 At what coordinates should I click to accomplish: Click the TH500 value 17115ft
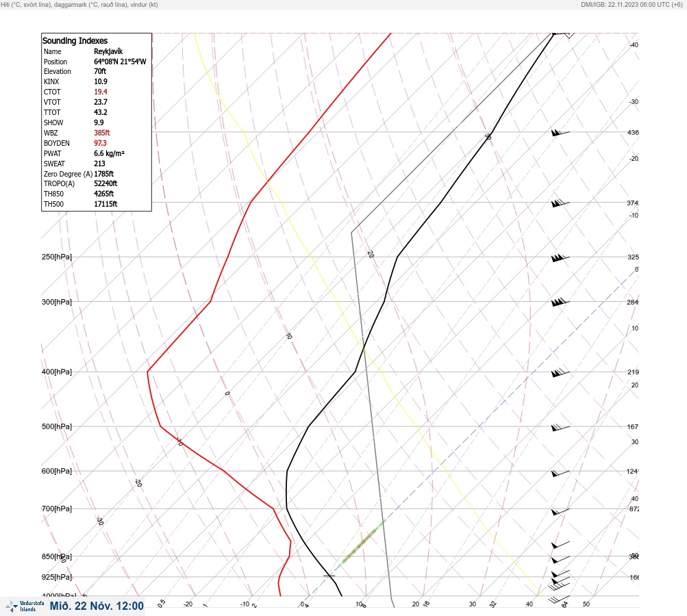105,204
